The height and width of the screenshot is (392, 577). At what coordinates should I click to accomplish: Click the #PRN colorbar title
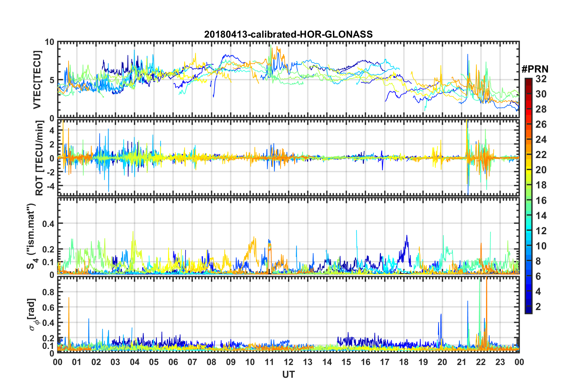[x=535, y=69]
